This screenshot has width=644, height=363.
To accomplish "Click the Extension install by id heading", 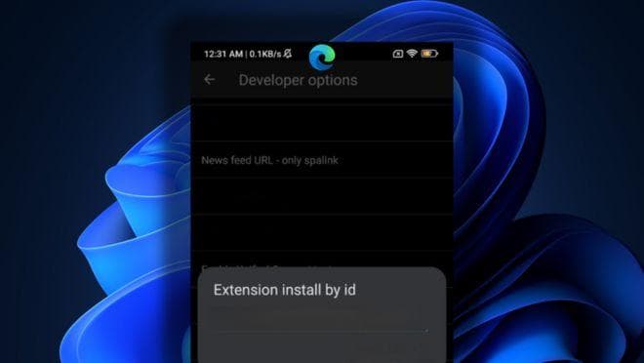I will point(285,290).
